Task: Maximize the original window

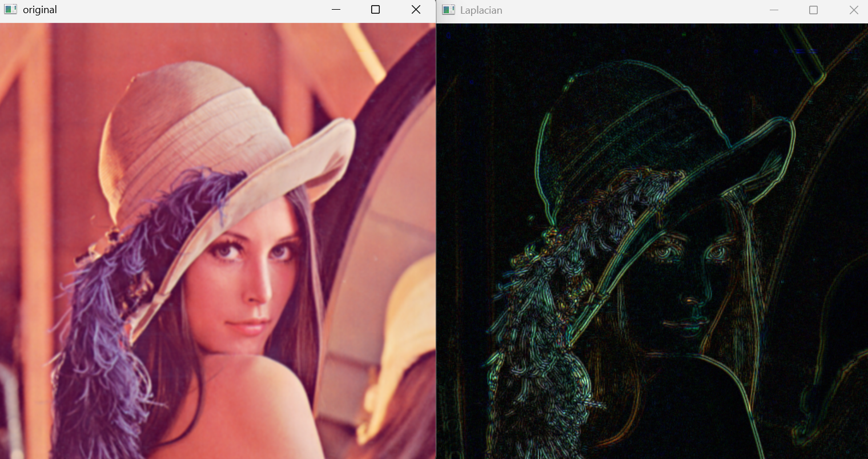Action: [x=375, y=10]
